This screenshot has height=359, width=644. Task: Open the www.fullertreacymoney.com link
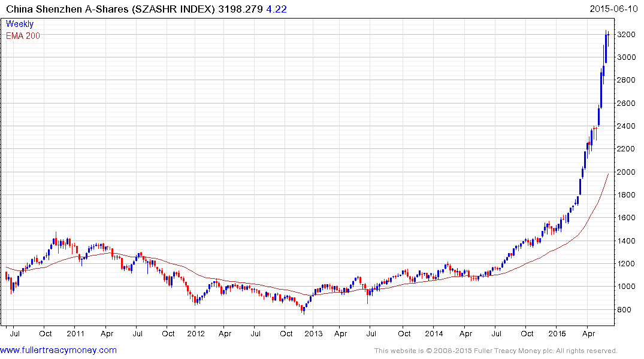tap(58, 350)
